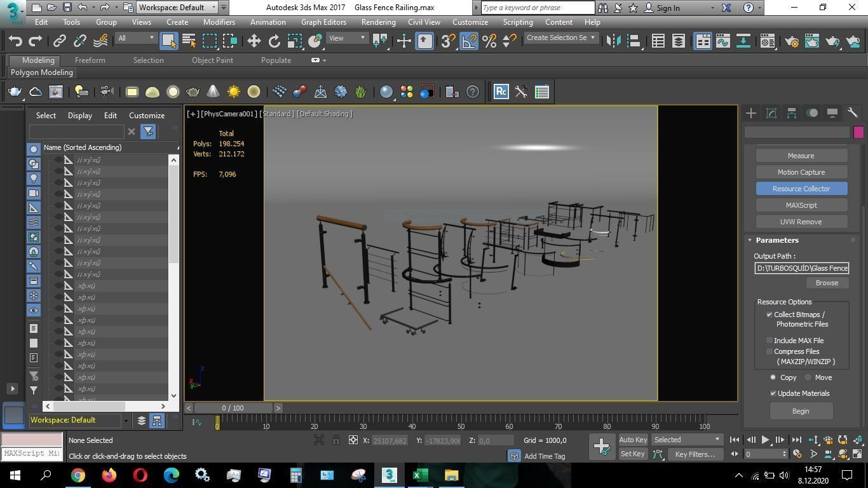Image resolution: width=868 pixels, height=488 pixels.
Task: Open the Create command panel tab
Action: [x=751, y=113]
